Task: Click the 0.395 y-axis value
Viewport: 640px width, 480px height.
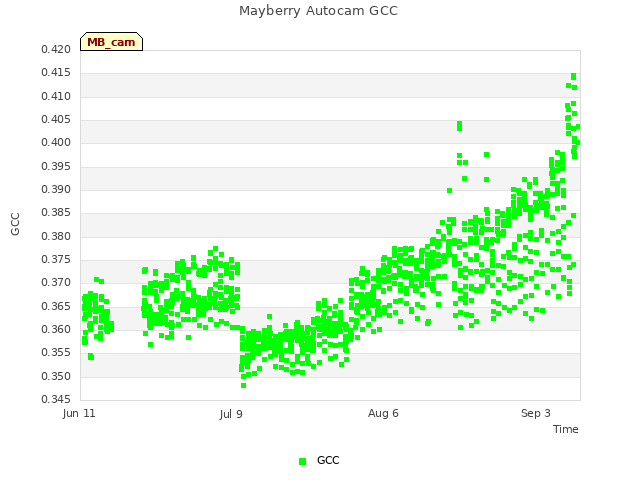Action: [x=56, y=167]
